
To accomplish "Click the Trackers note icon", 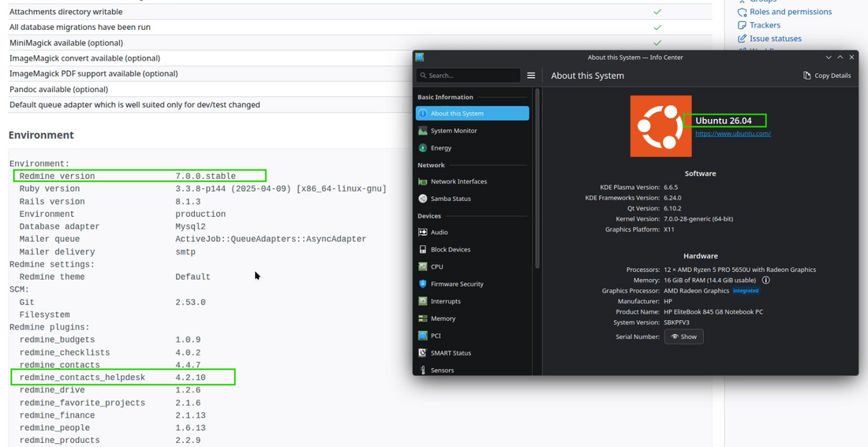I will point(743,25).
